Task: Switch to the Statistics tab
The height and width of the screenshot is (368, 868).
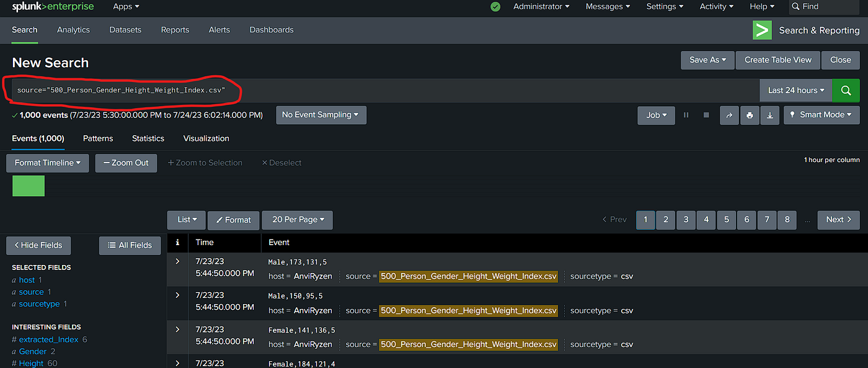Action: coord(148,138)
